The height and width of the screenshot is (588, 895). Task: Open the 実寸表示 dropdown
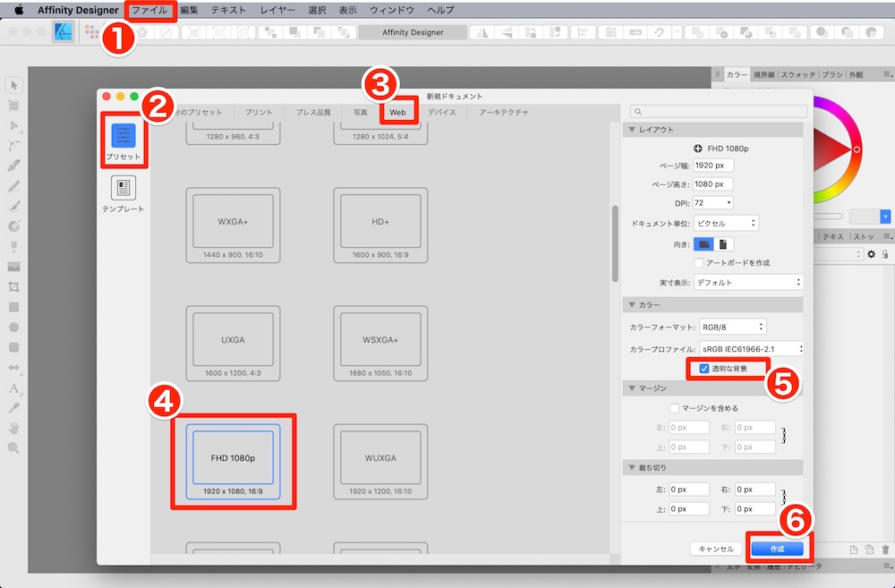click(747, 283)
